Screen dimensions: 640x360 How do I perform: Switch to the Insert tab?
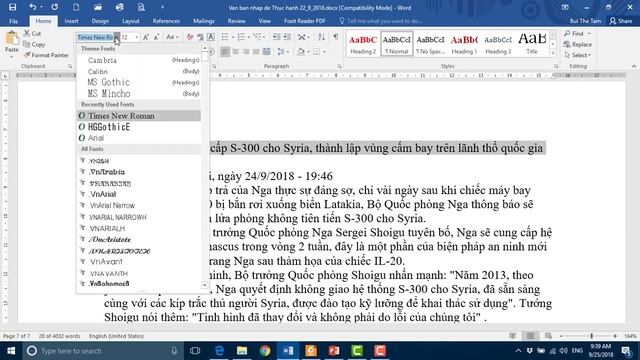click(x=71, y=21)
